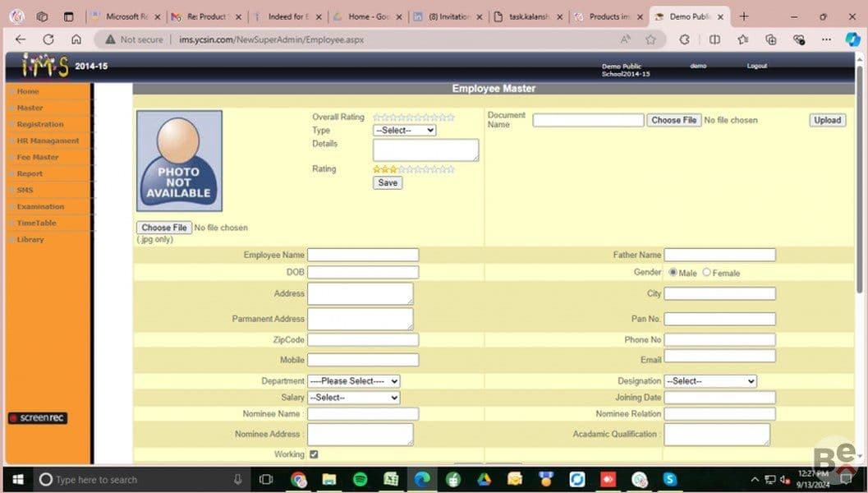868x493 pixels.
Task: Click the Employee Name input field
Action: (x=363, y=255)
